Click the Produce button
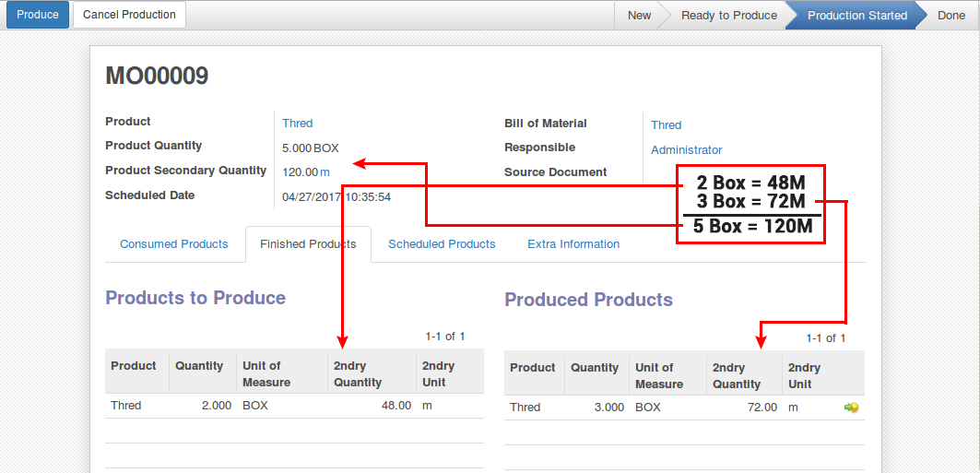The width and height of the screenshot is (980, 473). click(x=38, y=15)
